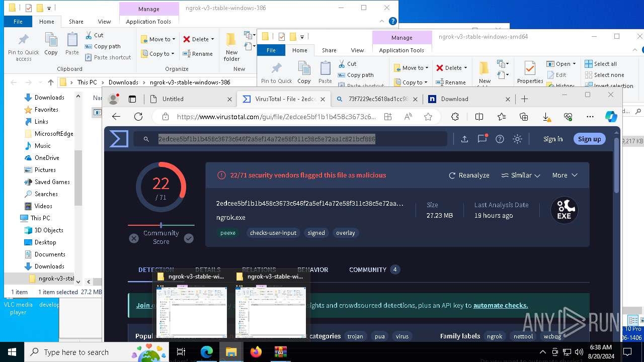
Task: Open Edge tab actions menu icon
Action: (x=132, y=99)
